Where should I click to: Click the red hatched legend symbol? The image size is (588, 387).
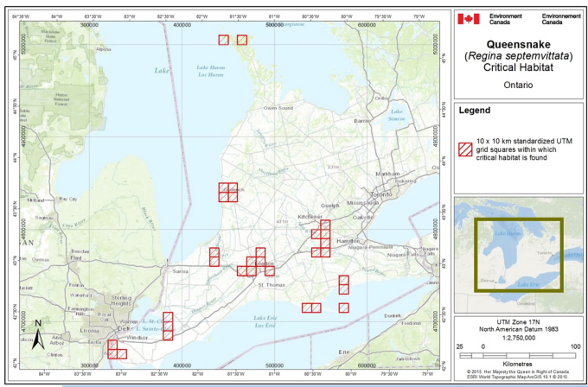click(x=466, y=149)
